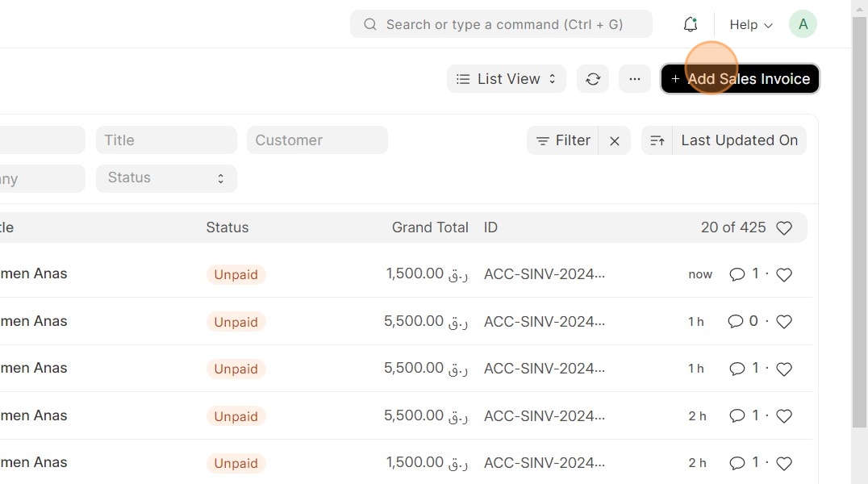
Task: Open the List View switcher dropdown
Action: point(507,79)
